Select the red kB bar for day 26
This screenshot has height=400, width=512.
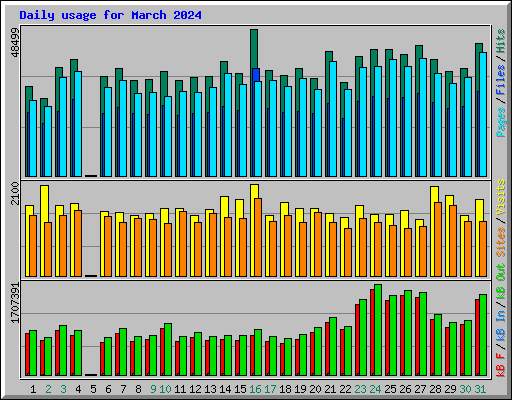(x=402, y=335)
